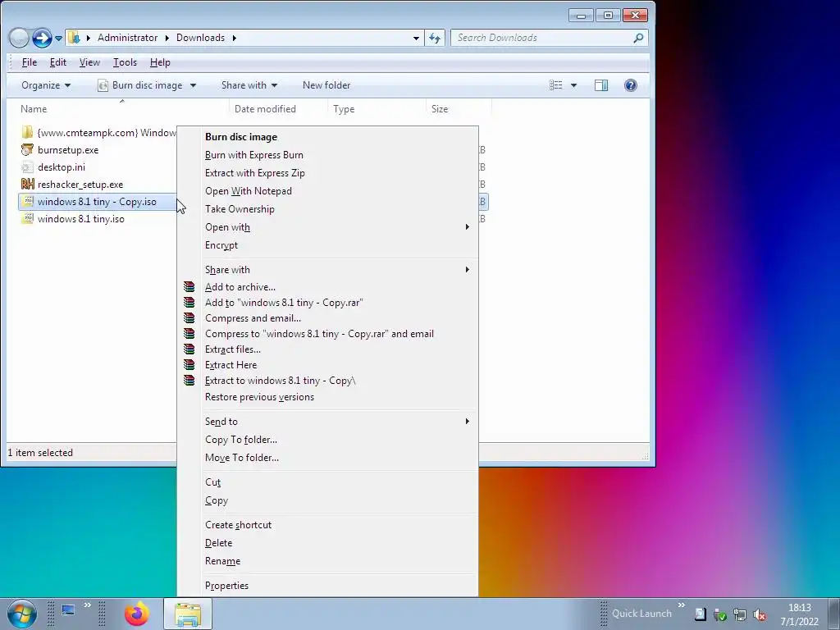Open the Edit menu

58,62
